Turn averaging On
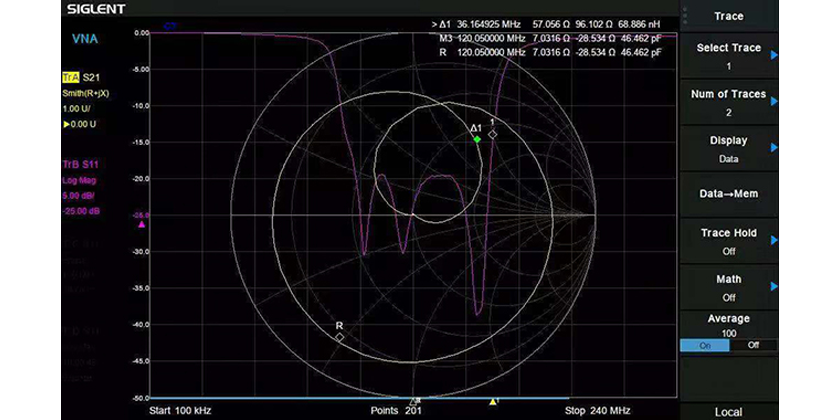 [703, 345]
